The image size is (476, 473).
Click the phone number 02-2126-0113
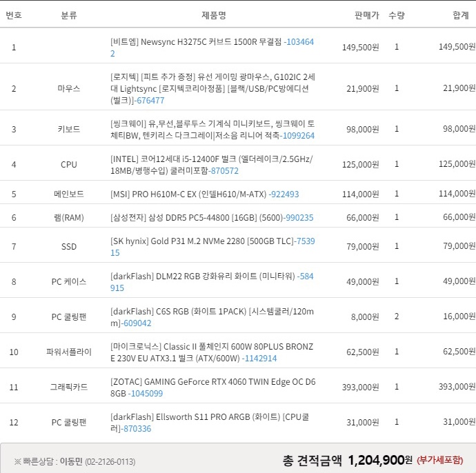(x=110, y=462)
